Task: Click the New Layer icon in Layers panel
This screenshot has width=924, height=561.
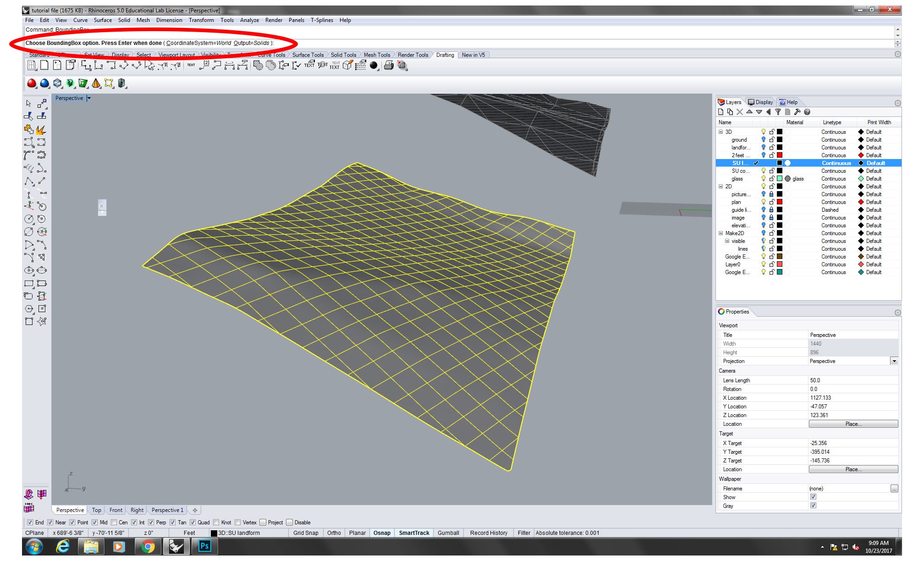Action: pos(720,112)
